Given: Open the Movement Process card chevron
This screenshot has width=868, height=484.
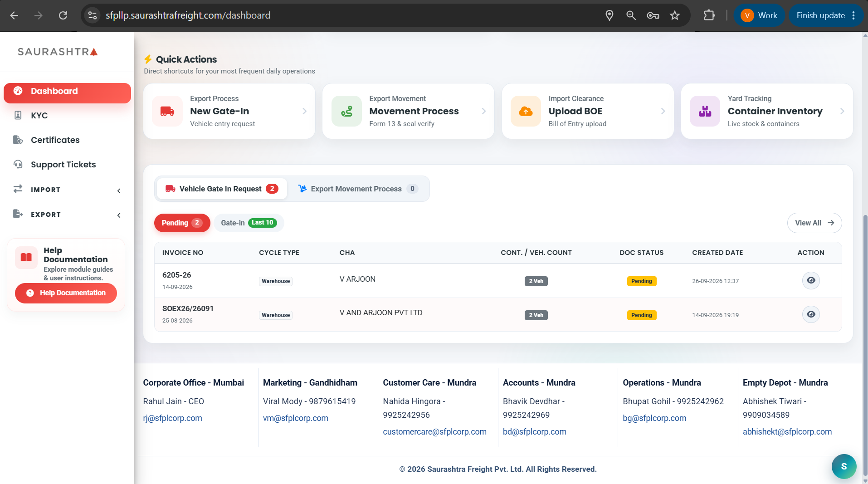Looking at the screenshot, I should tap(483, 111).
